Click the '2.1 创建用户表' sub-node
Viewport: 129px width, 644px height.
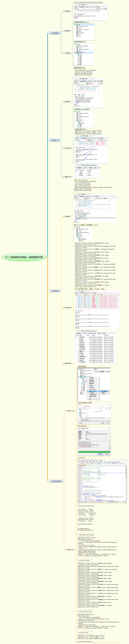pos(66,102)
